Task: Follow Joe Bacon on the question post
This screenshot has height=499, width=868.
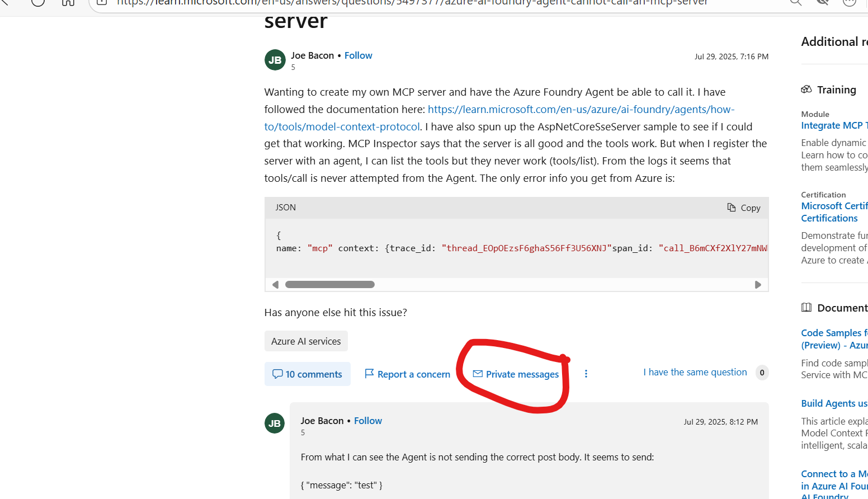Action: point(358,55)
